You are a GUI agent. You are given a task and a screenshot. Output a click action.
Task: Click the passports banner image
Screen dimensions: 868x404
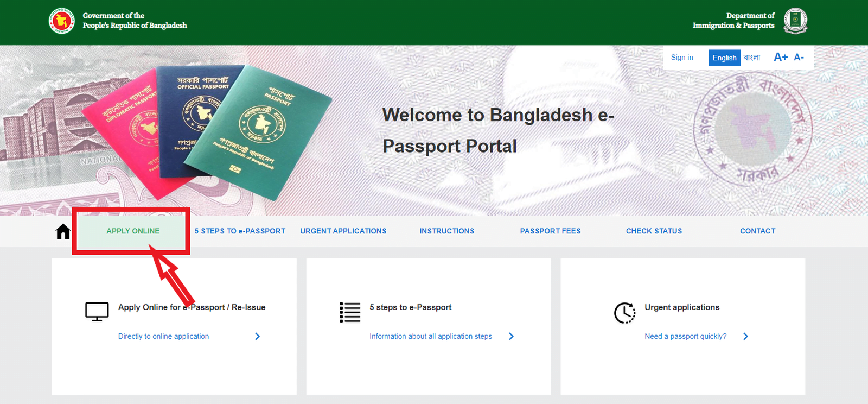coord(206,132)
